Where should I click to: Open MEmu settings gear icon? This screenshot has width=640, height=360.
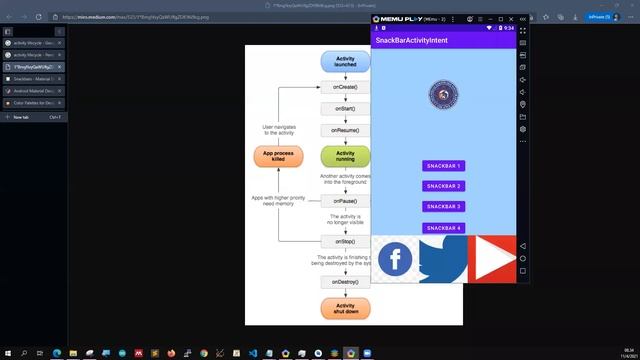(x=523, y=129)
